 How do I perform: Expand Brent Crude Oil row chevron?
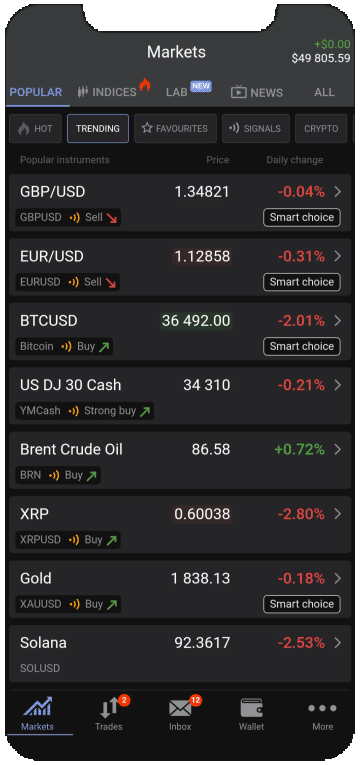pyautogui.click(x=338, y=449)
